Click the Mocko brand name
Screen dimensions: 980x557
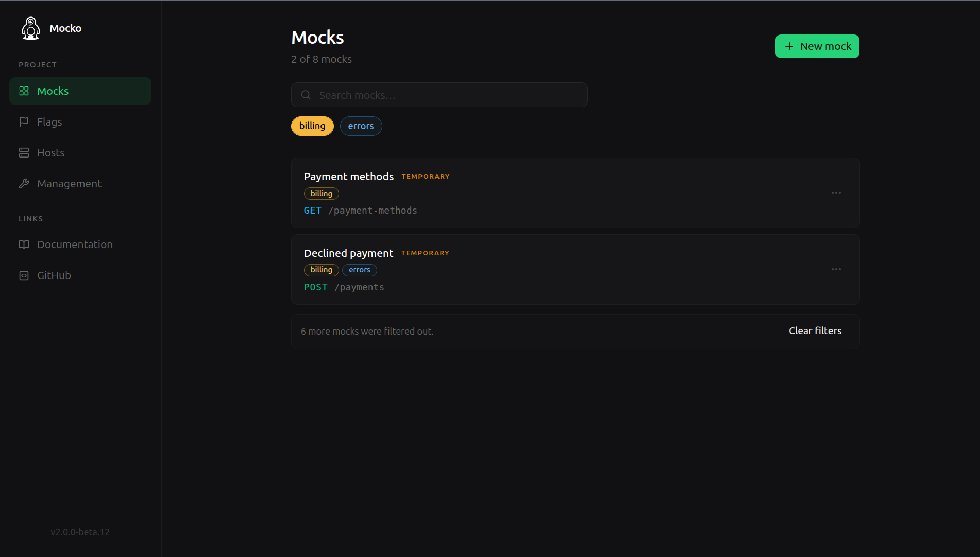65,28
